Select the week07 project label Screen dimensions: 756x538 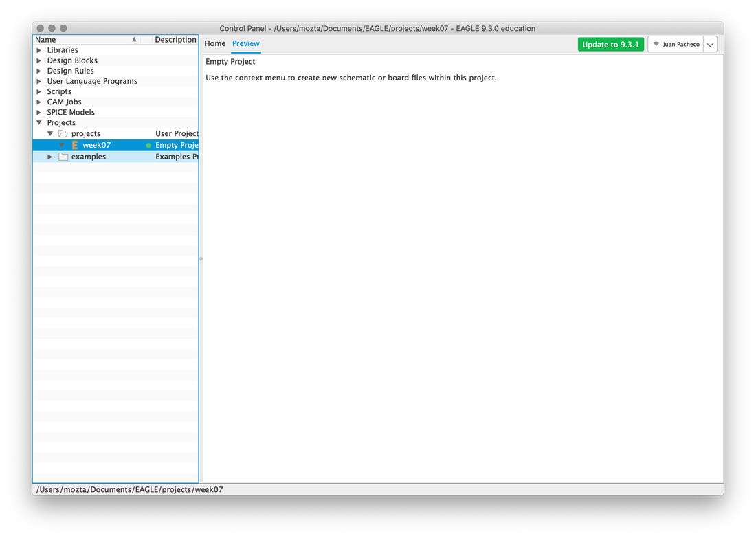coord(96,145)
